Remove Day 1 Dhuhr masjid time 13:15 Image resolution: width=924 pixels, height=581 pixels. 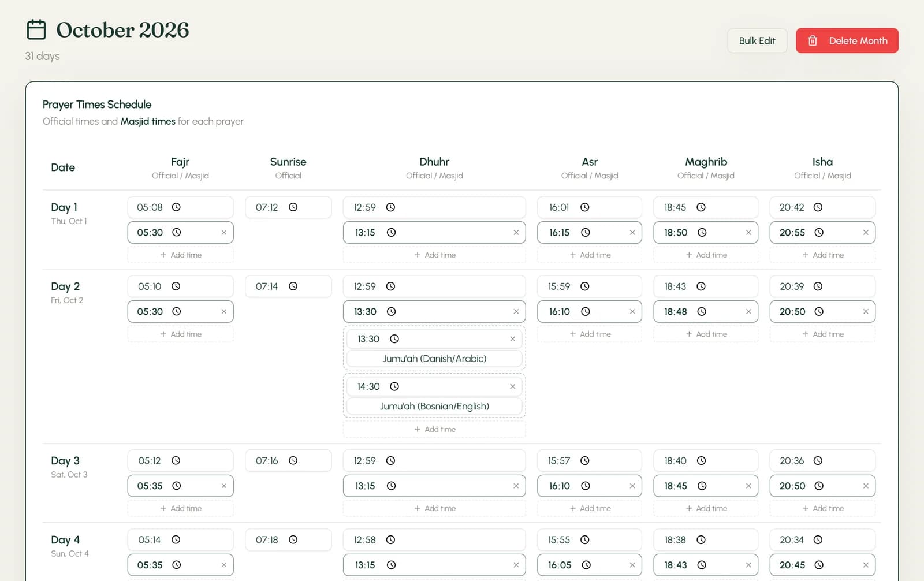tap(516, 233)
